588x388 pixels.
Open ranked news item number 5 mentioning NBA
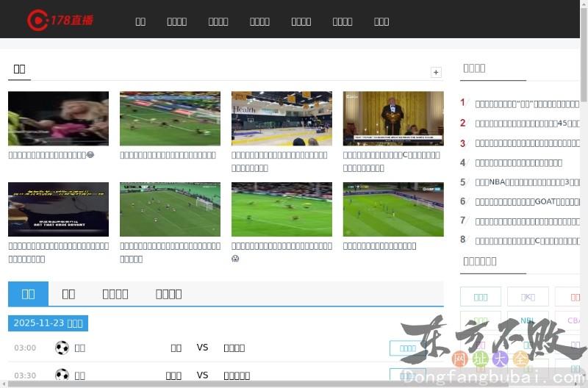tap(526, 182)
